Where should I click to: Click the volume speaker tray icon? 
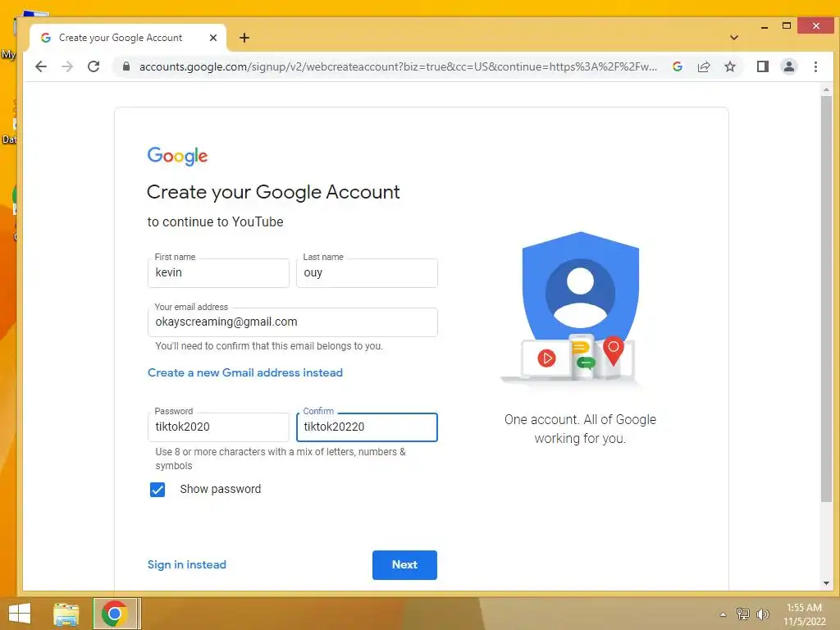point(762,614)
